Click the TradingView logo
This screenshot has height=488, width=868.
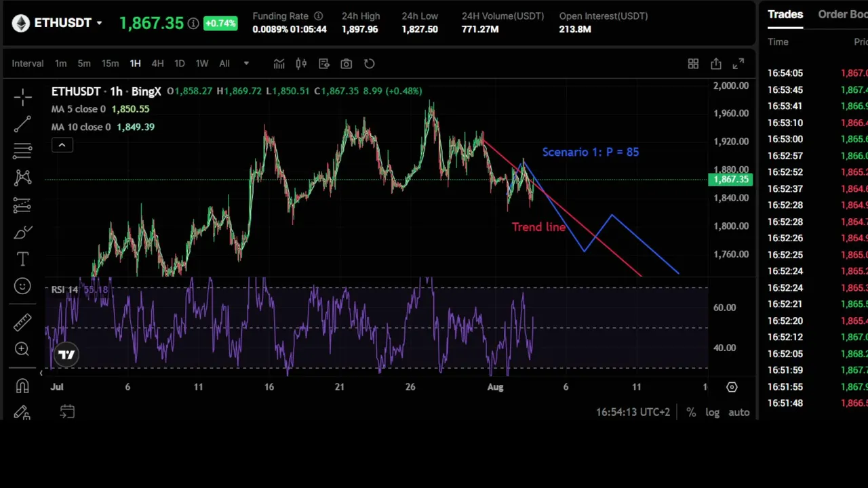click(x=66, y=354)
